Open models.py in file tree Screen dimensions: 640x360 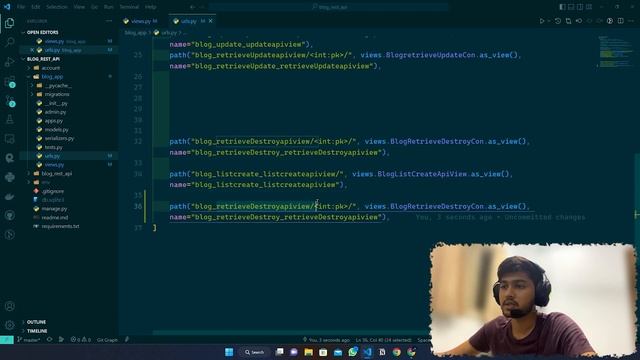coord(56,129)
